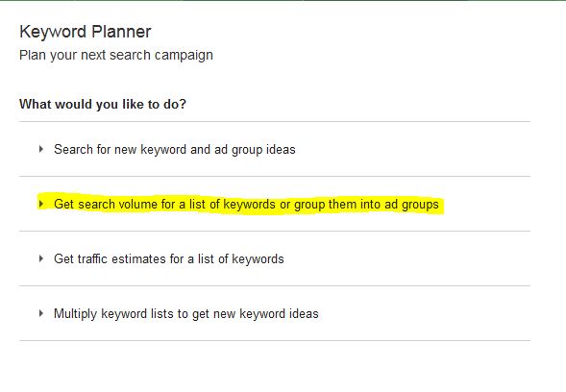Image resolution: width=566 pixels, height=392 pixels.
Task: Expand the arrow beside Multiply keyword lists
Action: pos(41,313)
